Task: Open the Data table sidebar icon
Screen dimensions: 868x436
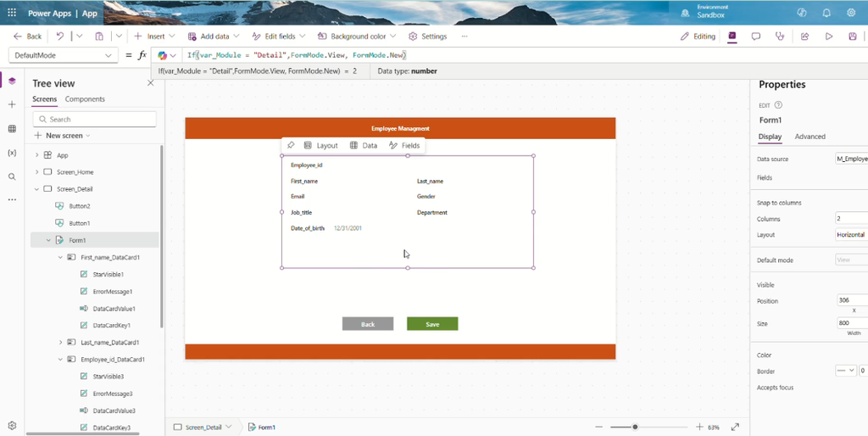Action: (12, 129)
